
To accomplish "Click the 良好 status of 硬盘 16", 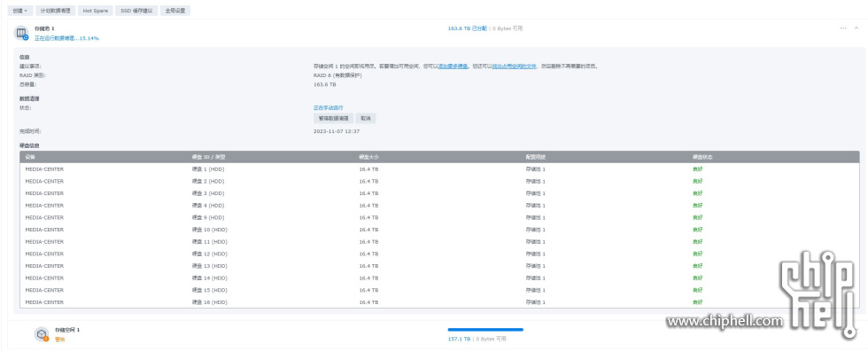I will pyautogui.click(x=697, y=302).
